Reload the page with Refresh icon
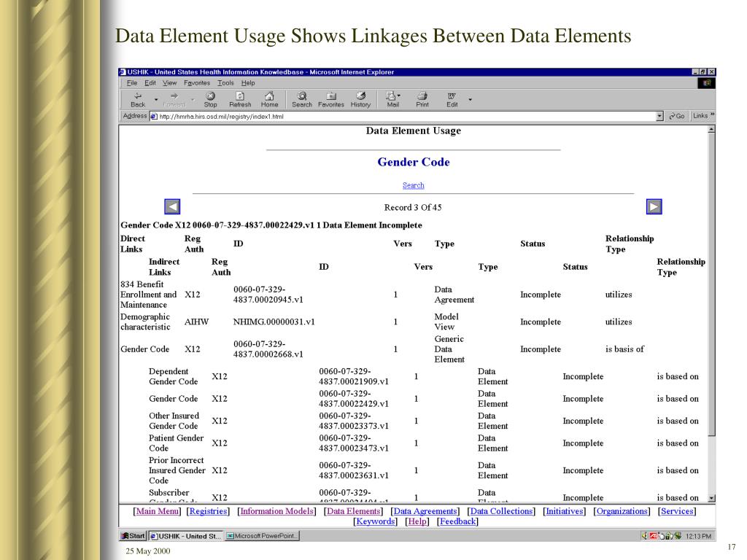This screenshot has width=747, height=560. [x=239, y=99]
